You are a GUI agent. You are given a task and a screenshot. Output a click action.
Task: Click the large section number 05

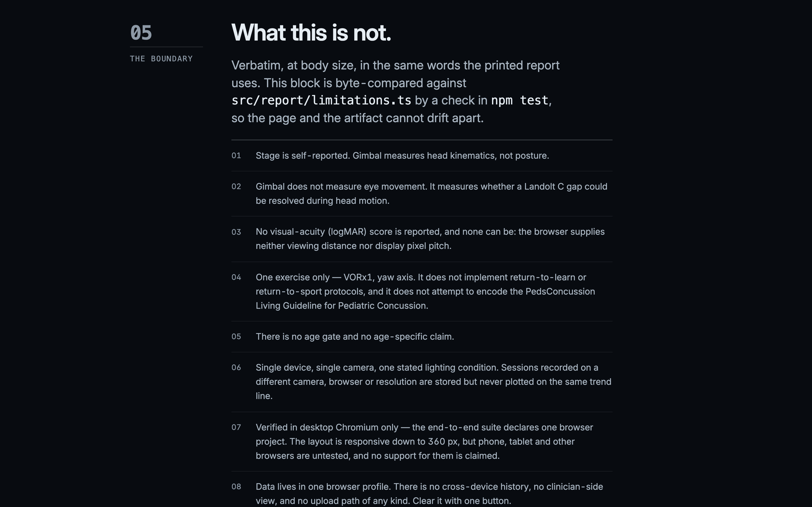pyautogui.click(x=141, y=33)
